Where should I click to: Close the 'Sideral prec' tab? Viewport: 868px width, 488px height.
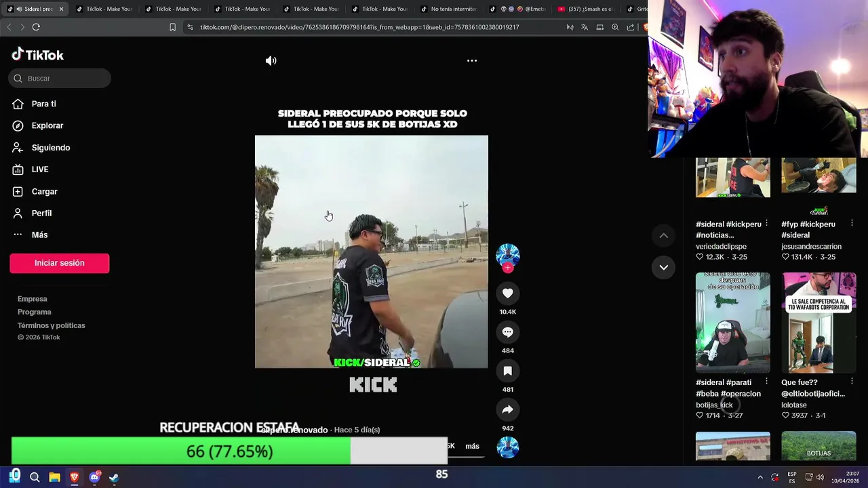pos(61,9)
